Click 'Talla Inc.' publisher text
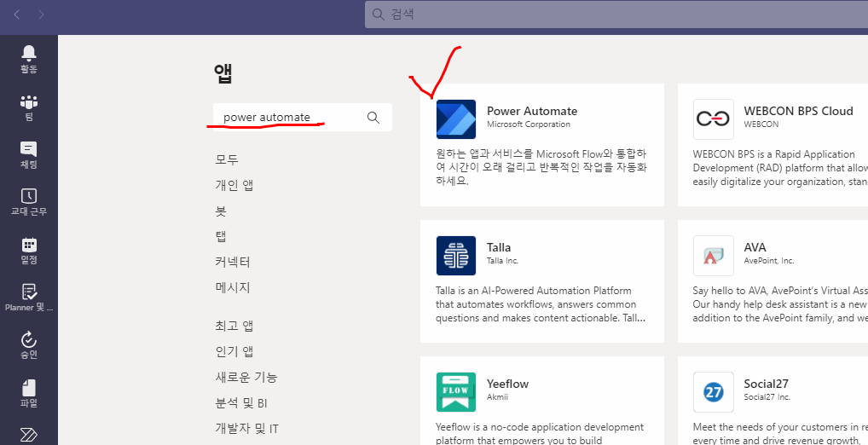The width and height of the screenshot is (868, 445). click(503, 261)
